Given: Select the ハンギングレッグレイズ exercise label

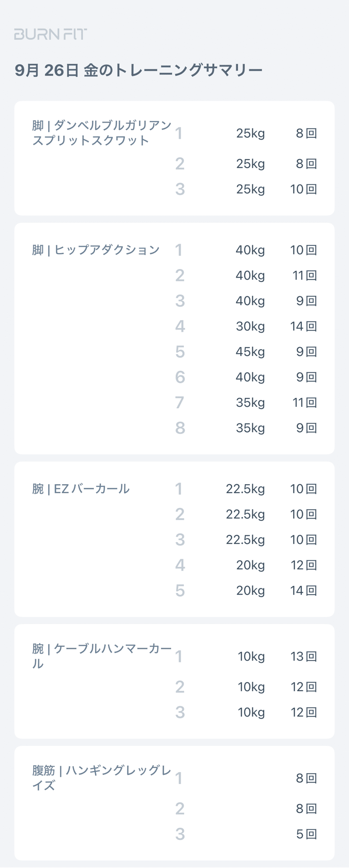Looking at the screenshot, I should point(102,778).
